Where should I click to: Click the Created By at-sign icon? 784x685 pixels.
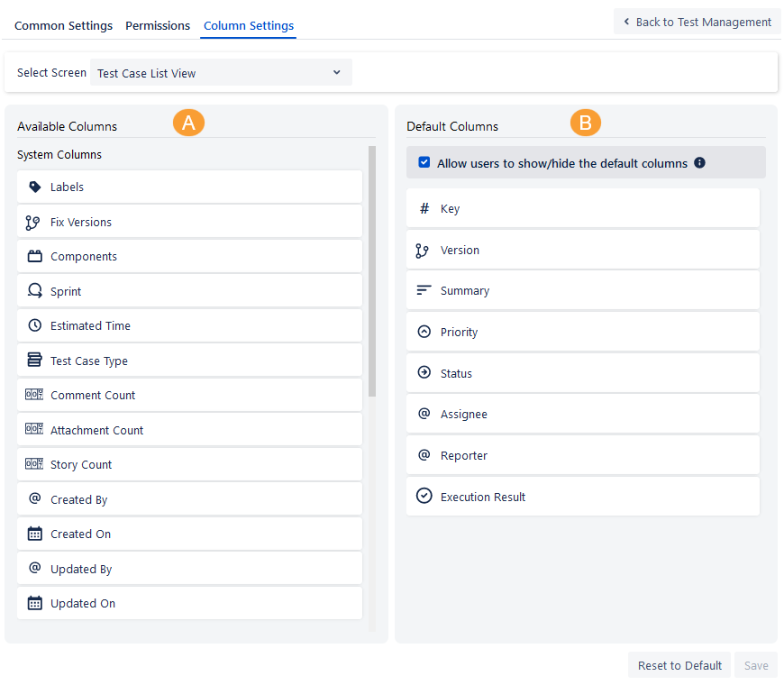(34, 498)
